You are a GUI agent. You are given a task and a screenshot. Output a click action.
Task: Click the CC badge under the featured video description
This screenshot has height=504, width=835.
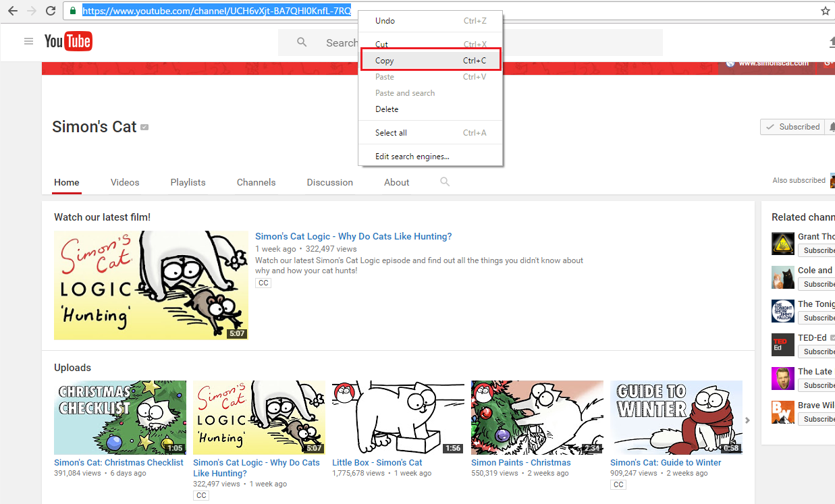tap(263, 283)
